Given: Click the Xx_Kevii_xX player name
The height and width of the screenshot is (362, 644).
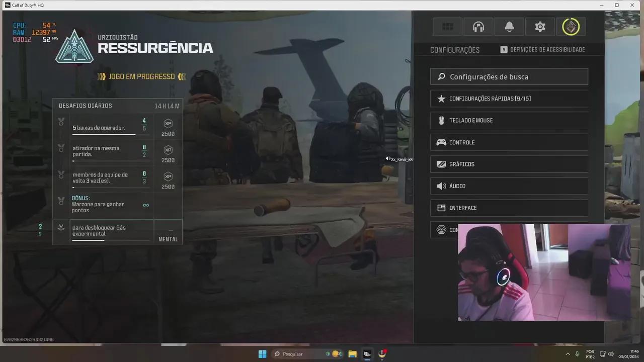Looking at the screenshot, I should [x=402, y=159].
